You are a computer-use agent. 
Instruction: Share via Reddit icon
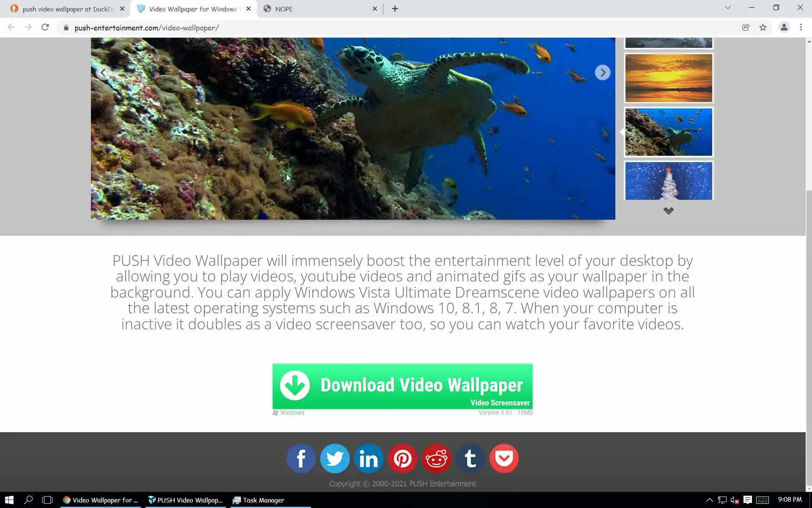click(x=436, y=458)
